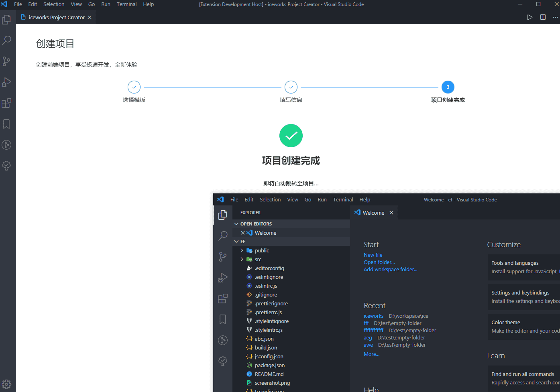
Task: Open Bookmarks view in main window activity bar
Action: coord(6,124)
